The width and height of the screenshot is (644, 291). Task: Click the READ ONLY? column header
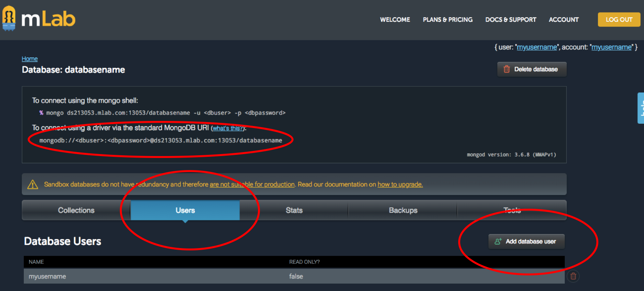pyautogui.click(x=304, y=262)
